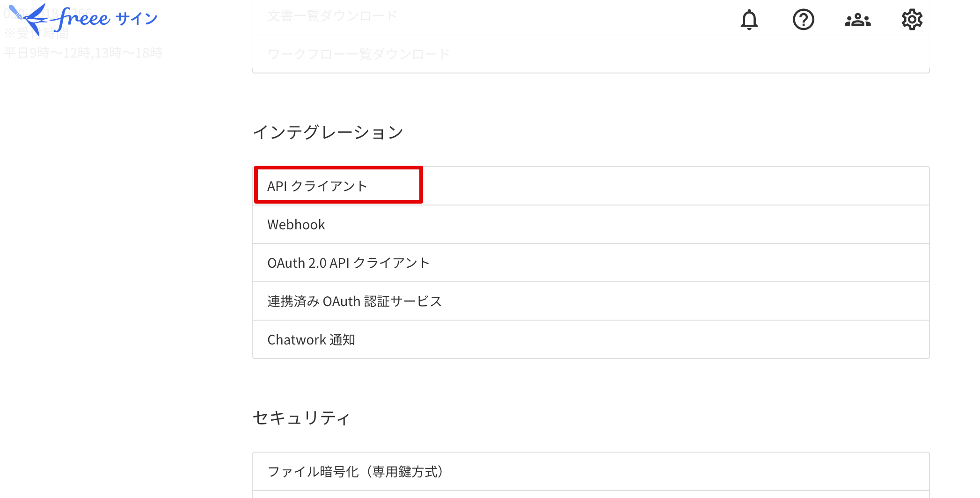Click the faded 文書一覧ダウンロード row

pyautogui.click(x=332, y=16)
